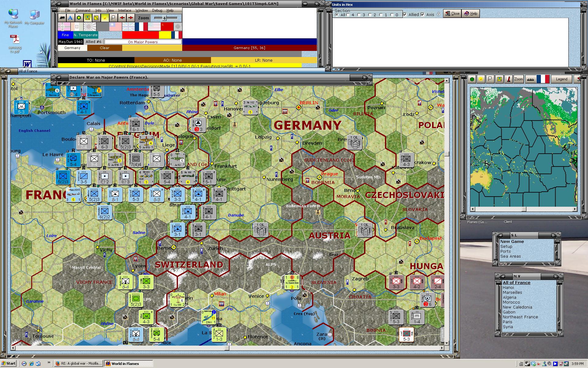Click yellow unit icon in globe map toolbar

499,79
